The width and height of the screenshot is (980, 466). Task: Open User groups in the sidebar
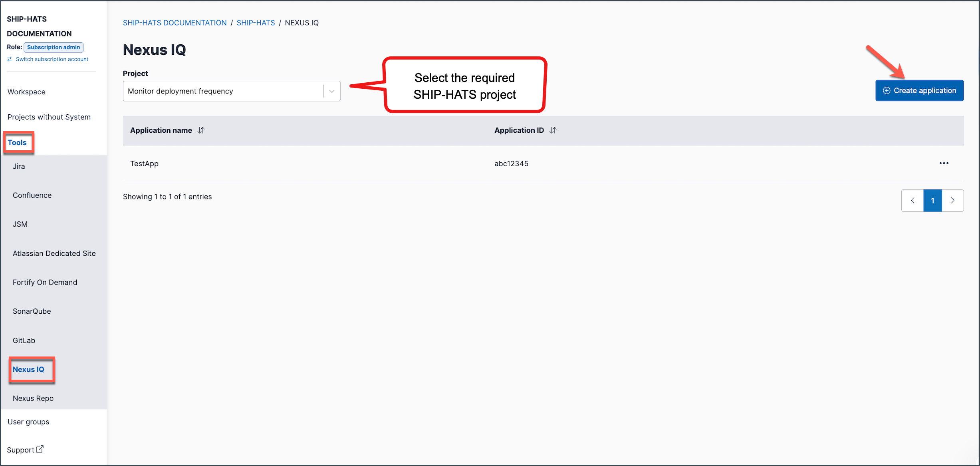28,422
